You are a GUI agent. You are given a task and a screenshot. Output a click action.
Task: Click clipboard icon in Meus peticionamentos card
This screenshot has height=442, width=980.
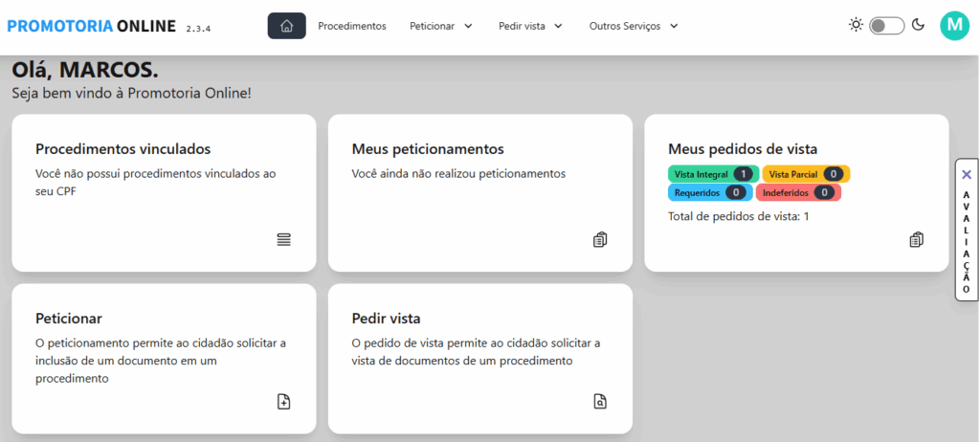(x=600, y=240)
